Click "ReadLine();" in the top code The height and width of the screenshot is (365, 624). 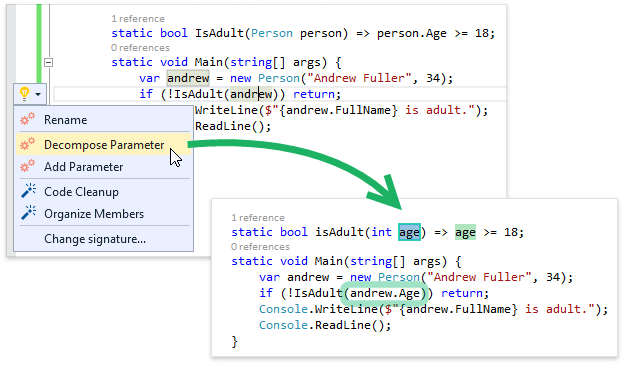tap(233, 127)
